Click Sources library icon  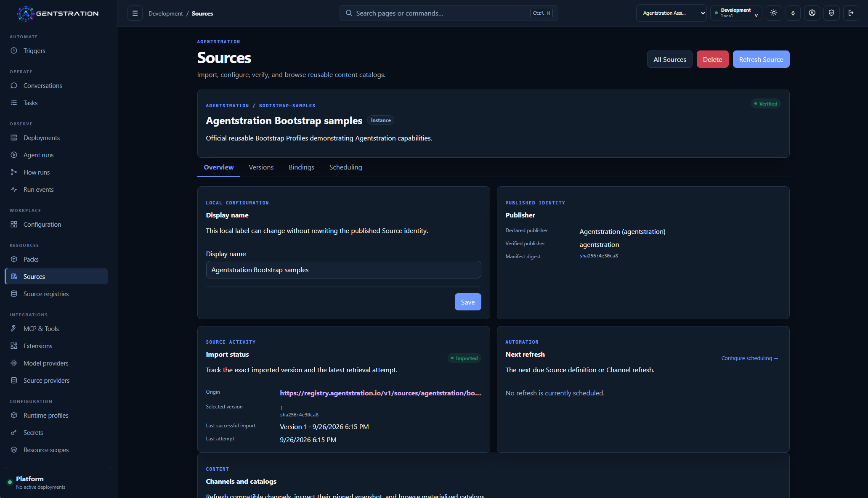(14, 276)
